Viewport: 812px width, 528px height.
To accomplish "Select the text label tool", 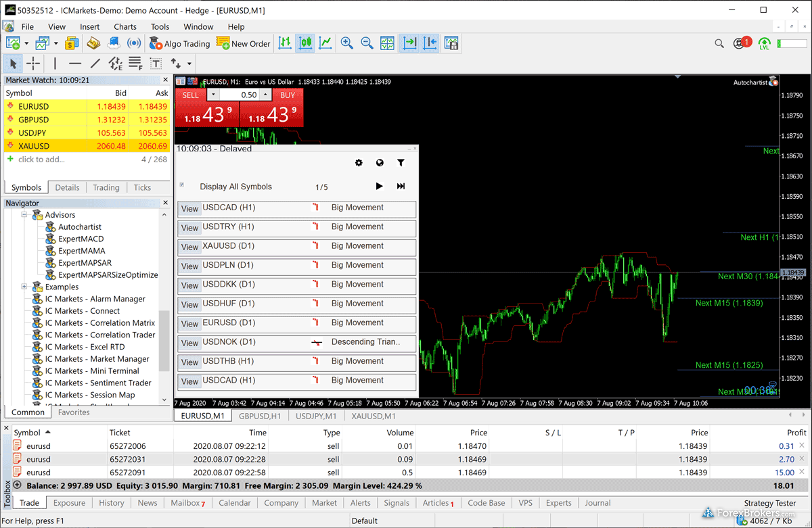I will [x=156, y=64].
